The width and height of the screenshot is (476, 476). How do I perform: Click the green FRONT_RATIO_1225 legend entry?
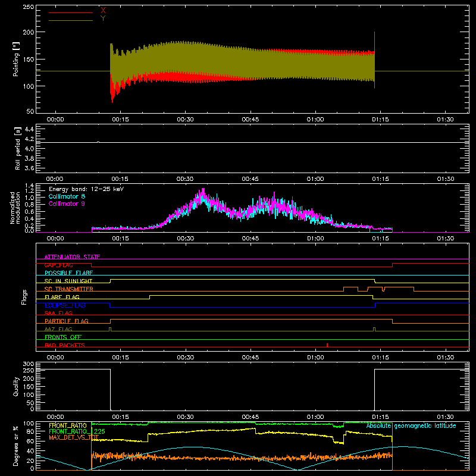tap(77, 431)
